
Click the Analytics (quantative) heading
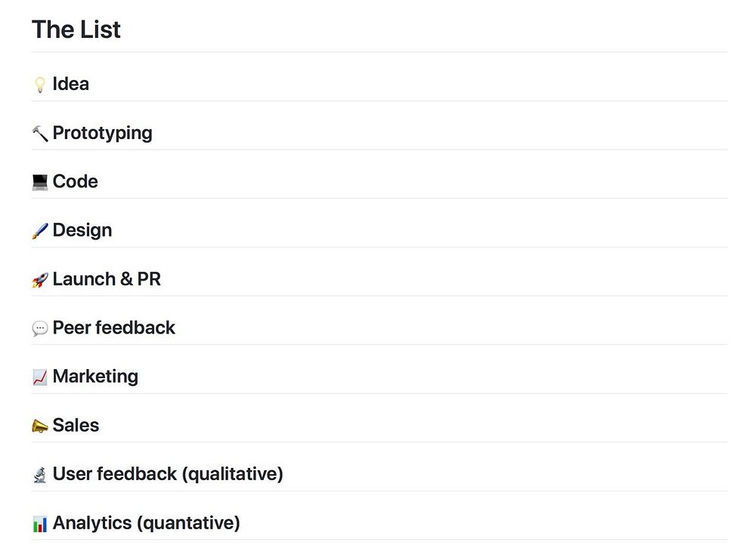click(x=146, y=522)
